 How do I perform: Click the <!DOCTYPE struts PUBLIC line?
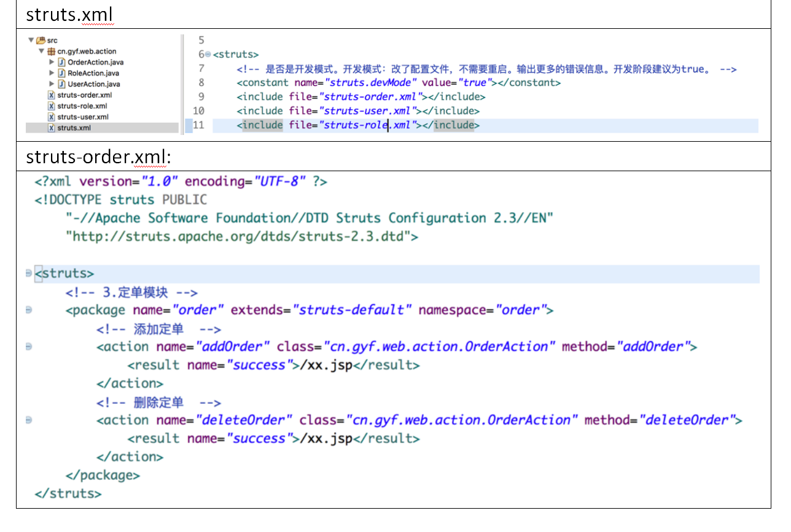[x=121, y=200]
